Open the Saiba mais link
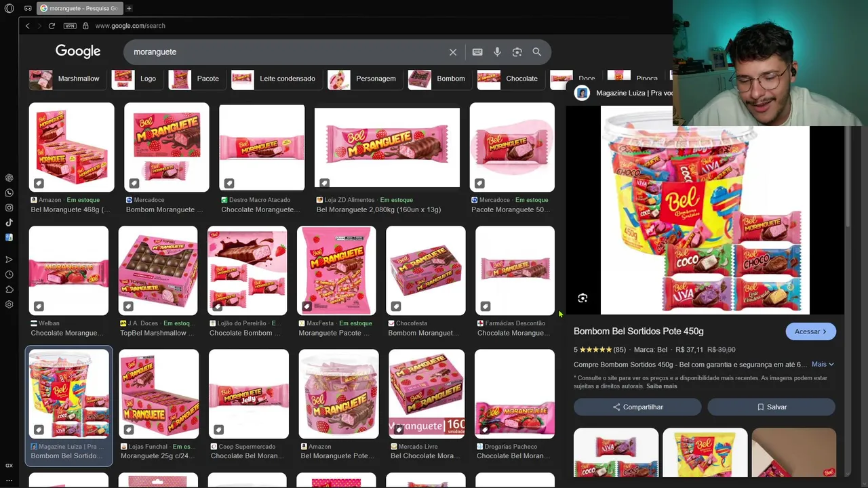 [661, 386]
